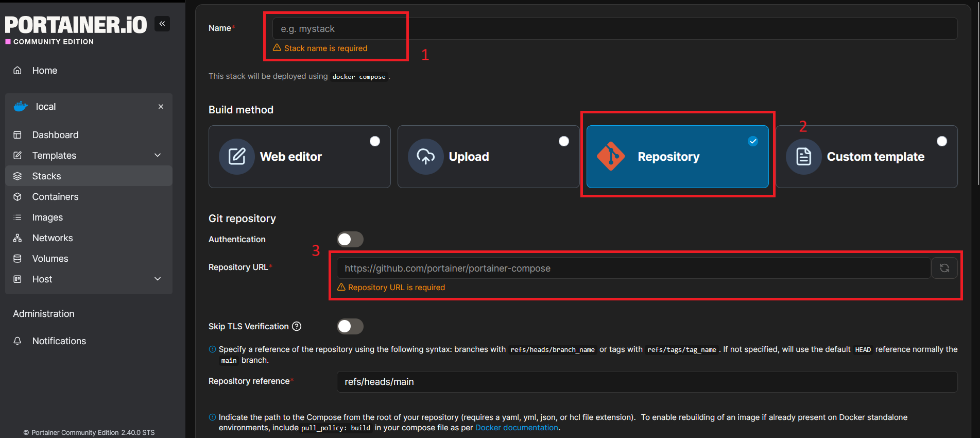The height and width of the screenshot is (438, 980).
Task: Click the Upload cloud icon
Action: pos(426,157)
